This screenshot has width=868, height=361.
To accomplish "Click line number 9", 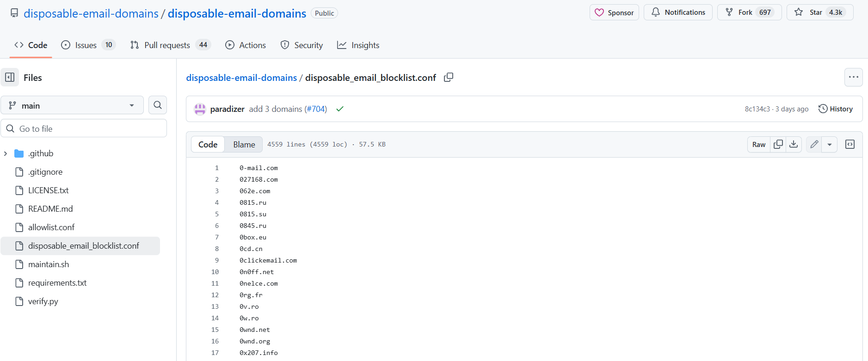I will coord(216,260).
